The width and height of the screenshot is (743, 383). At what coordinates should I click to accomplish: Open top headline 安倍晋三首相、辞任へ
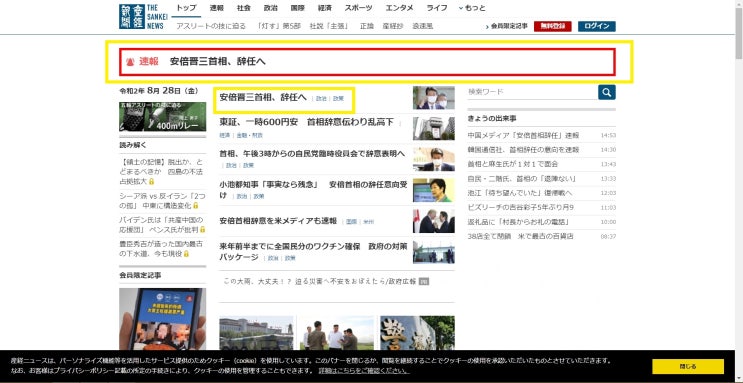pos(263,97)
